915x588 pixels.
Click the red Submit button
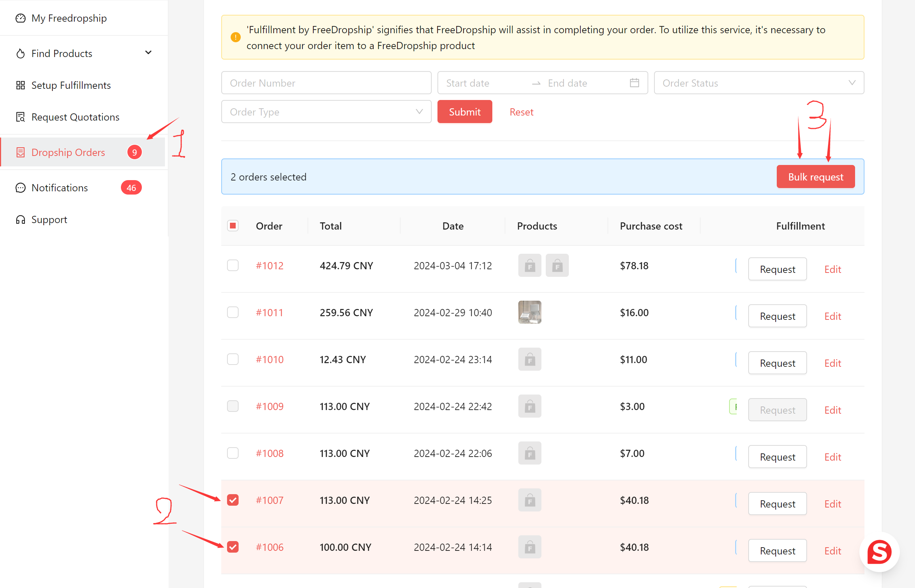[x=465, y=112]
